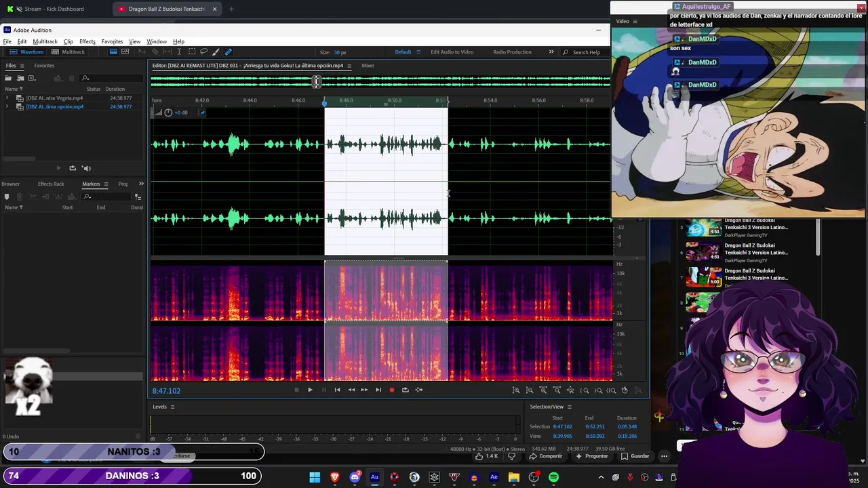
Task: Rewind the playhead
Action: [x=351, y=390]
